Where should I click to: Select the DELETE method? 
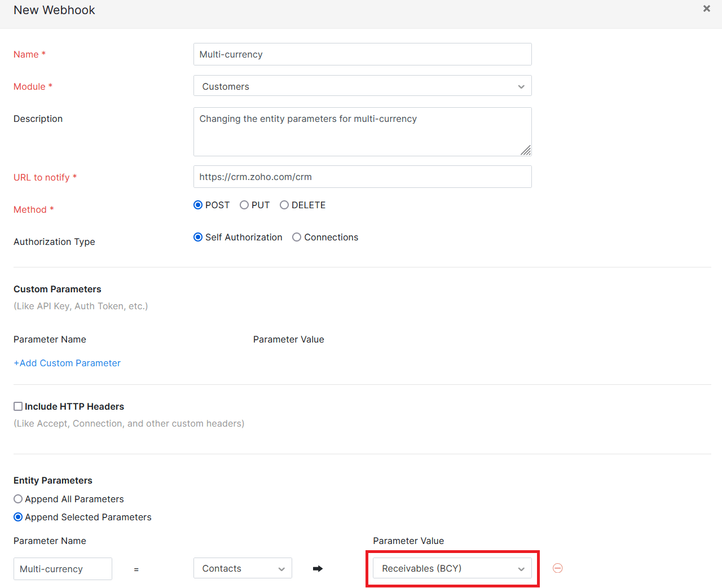pyautogui.click(x=284, y=205)
